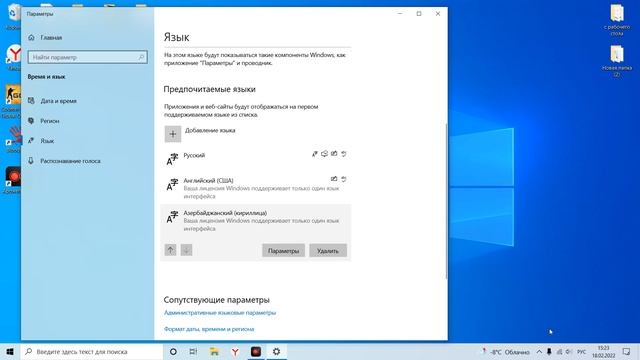Open the clock and date in taskbar

(x=604, y=352)
